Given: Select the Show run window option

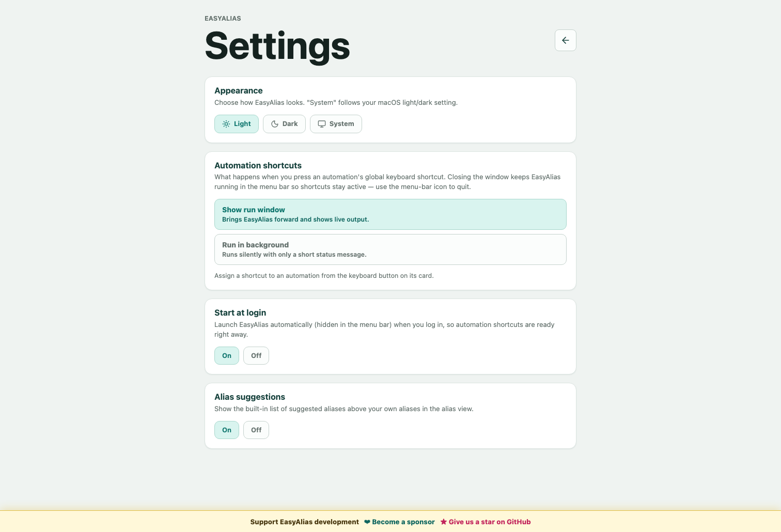Looking at the screenshot, I should [x=390, y=214].
